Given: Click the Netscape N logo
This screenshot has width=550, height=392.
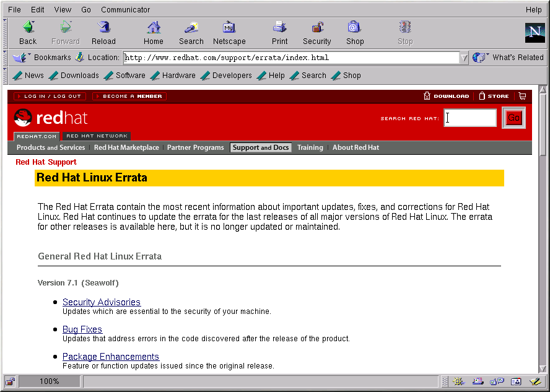Looking at the screenshot, I should [535, 33].
